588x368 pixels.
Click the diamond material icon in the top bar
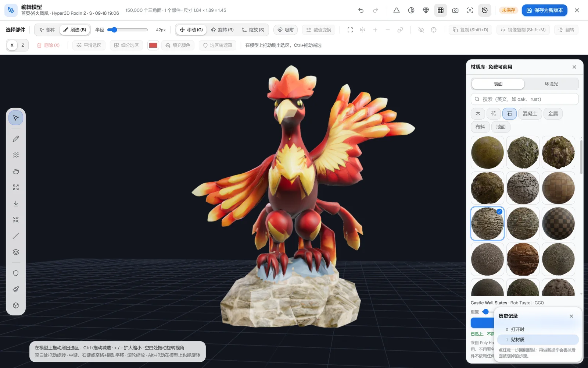coord(426,10)
